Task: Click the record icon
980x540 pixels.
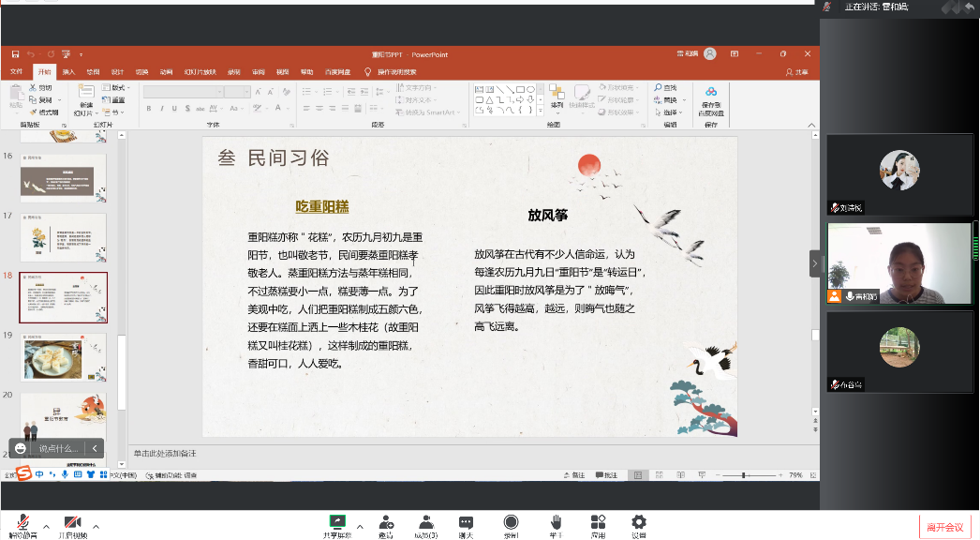Action: click(511, 522)
